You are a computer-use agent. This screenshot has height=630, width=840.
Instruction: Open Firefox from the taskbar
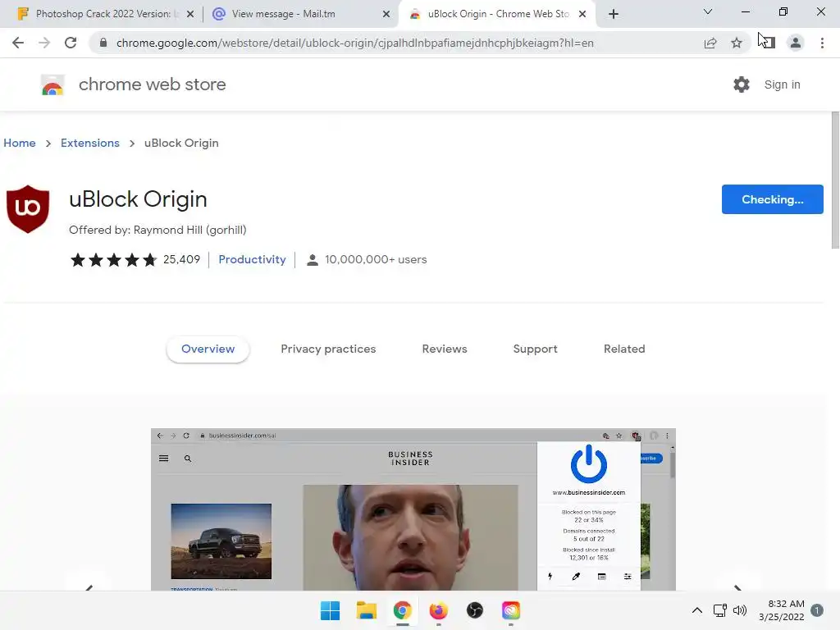click(438, 610)
